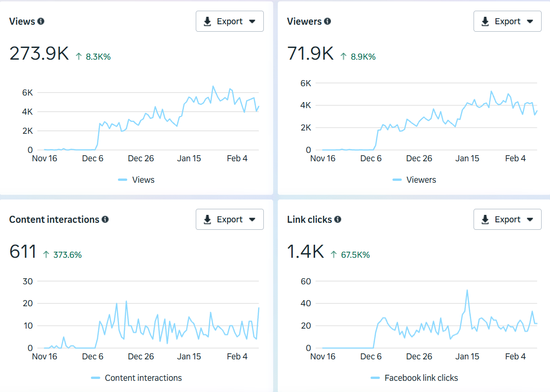Screen dimensions: 550x392
Task: Open the Content interactions info tooltip
Action: click(x=105, y=219)
